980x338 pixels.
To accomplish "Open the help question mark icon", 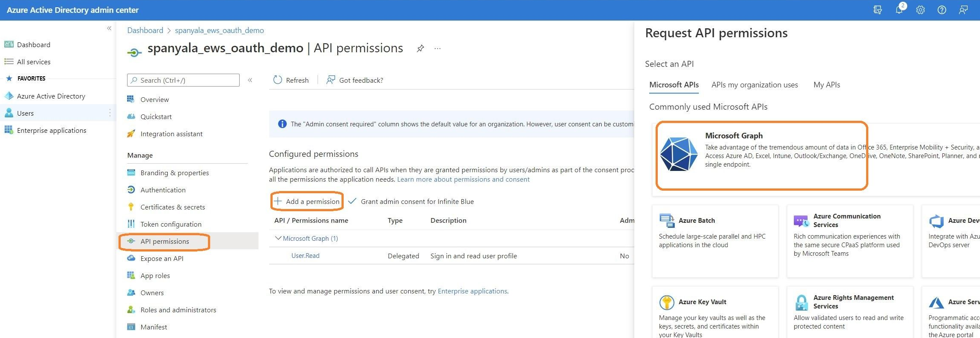I will point(942,10).
